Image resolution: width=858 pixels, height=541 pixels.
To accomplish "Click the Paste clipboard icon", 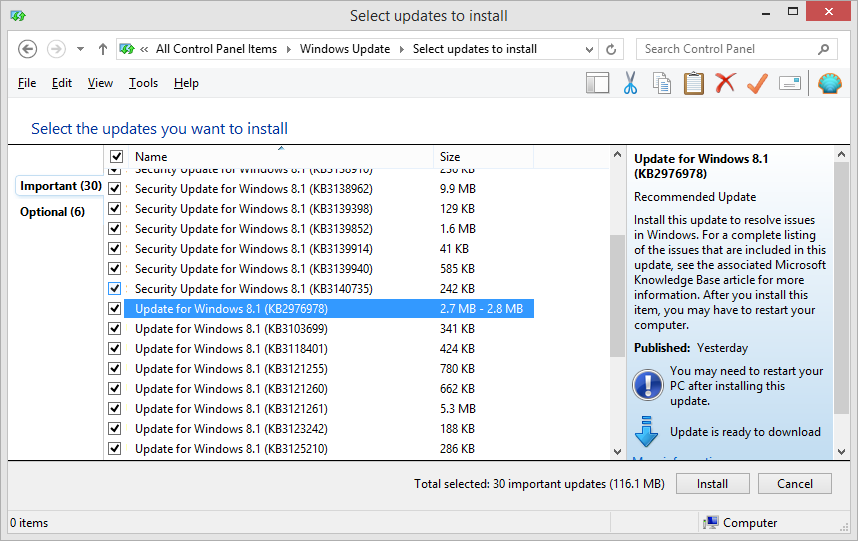I will tap(693, 83).
